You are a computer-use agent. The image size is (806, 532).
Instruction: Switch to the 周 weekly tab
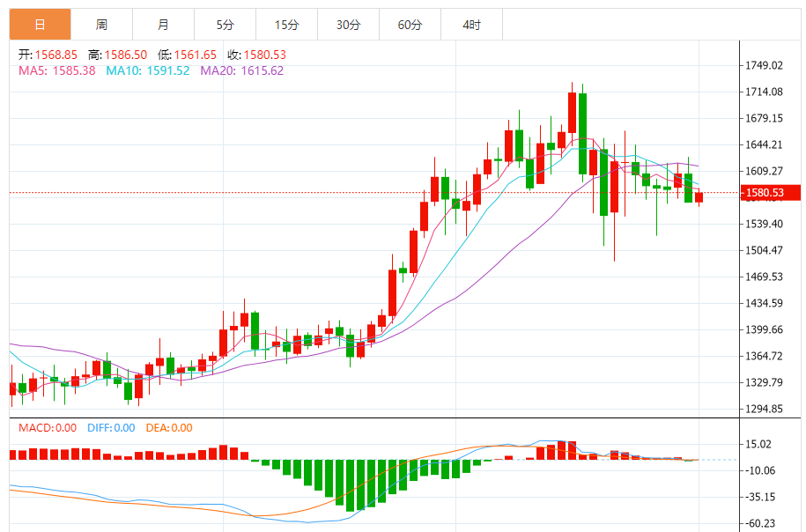[102, 24]
